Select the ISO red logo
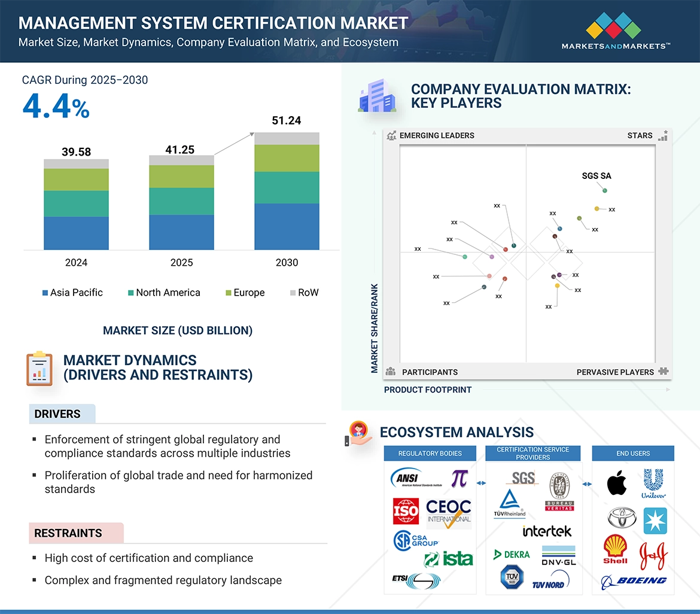700x614 pixels. pyautogui.click(x=406, y=511)
